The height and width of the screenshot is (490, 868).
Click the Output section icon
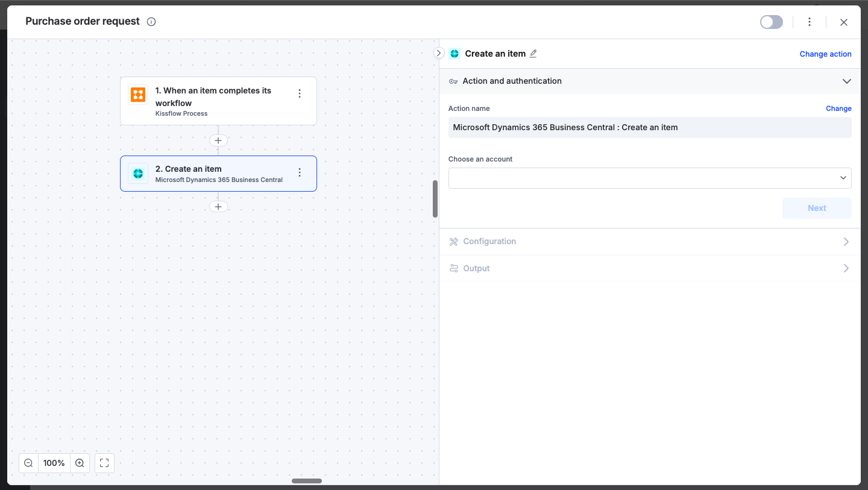(454, 268)
